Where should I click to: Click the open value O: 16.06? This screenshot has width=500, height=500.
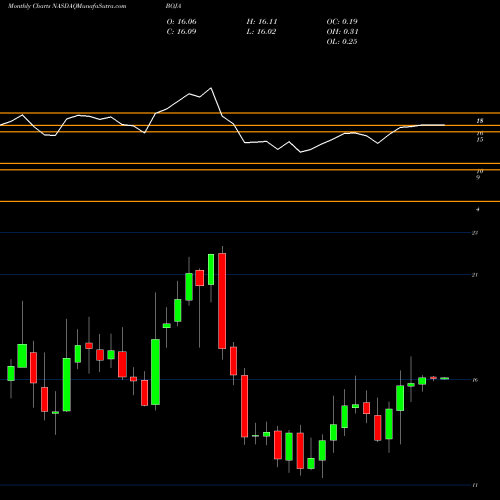coord(182,22)
